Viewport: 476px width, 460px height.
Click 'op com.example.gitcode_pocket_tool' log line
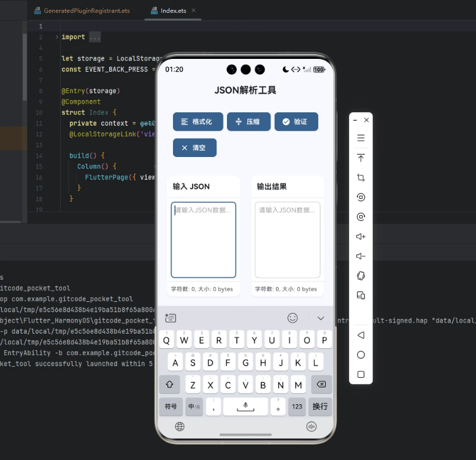(66, 299)
